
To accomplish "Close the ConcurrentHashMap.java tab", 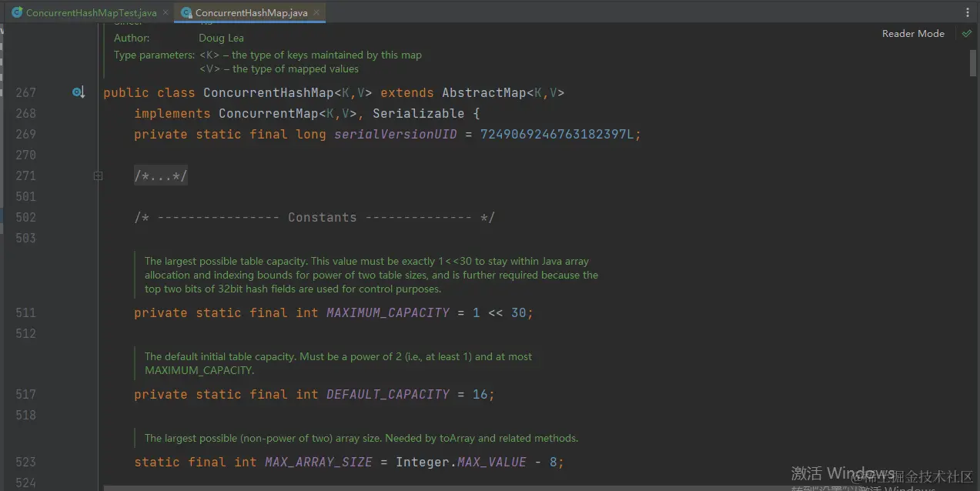I will [317, 13].
